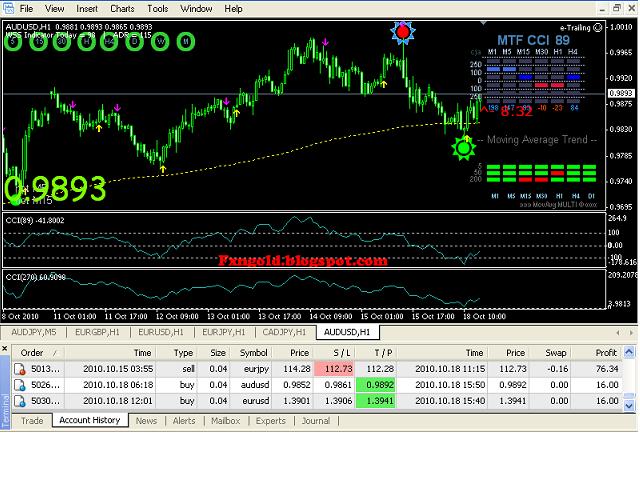Open the Insert menu
The width and height of the screenshot is (640, 480).
(x=87, y=9)
